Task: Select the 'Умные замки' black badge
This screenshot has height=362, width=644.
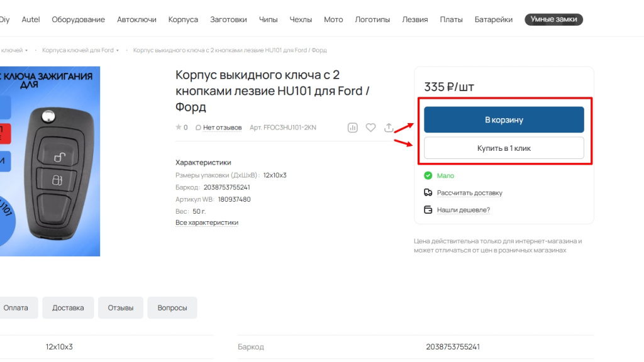Action: pos(553,19)
